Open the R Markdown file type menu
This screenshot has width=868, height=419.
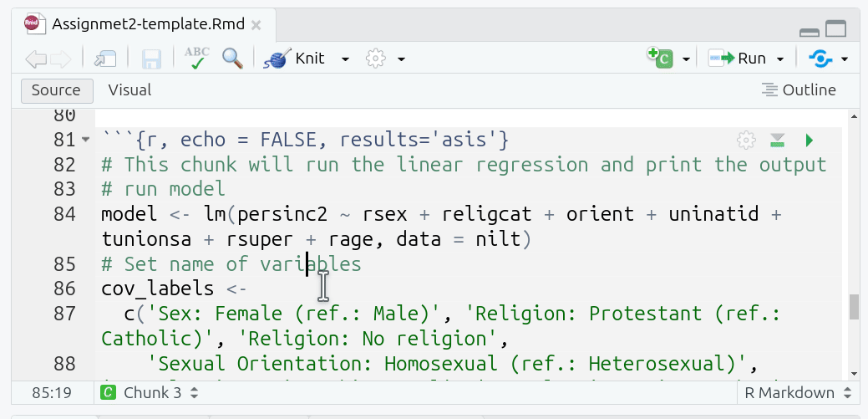tap(797, 393)
